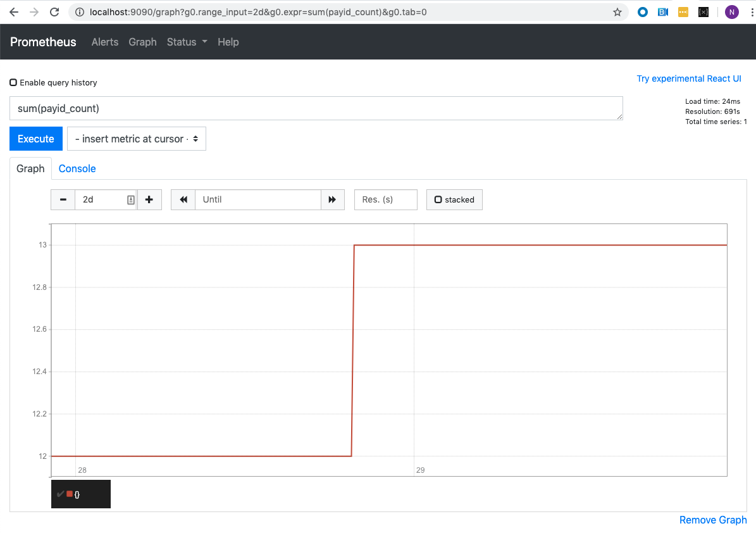The width and height of the screenshot is (756, 533).
Task: Open the insert metric at cursor dropdown
Action: click(136, 138)
